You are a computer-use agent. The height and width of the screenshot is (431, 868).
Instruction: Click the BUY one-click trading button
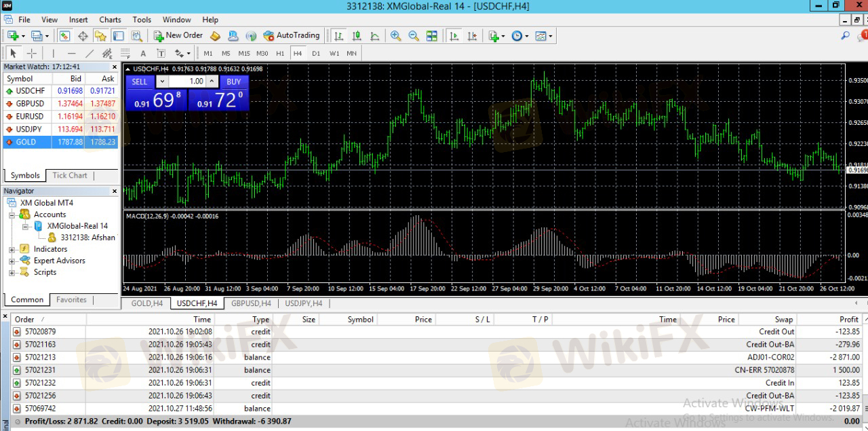pos(234,81)
